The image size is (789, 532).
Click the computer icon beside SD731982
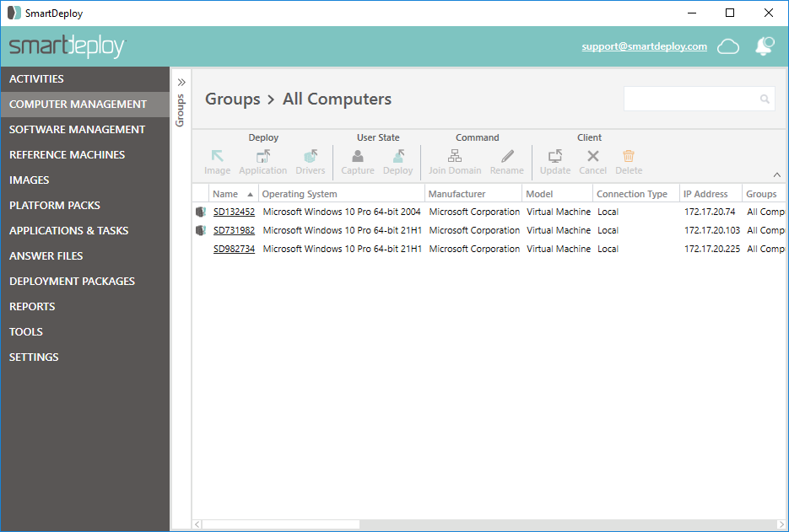click(x=201, y=230)
